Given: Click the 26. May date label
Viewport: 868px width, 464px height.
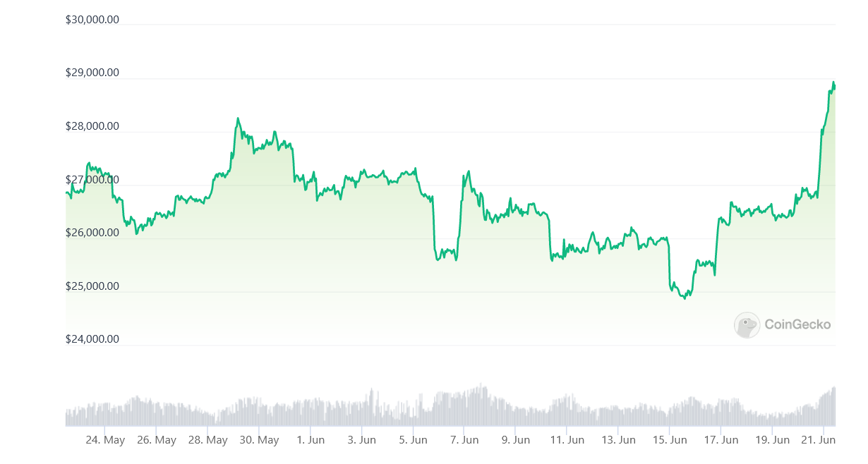Looking at the screenshot, I should (x=157, y=440).
